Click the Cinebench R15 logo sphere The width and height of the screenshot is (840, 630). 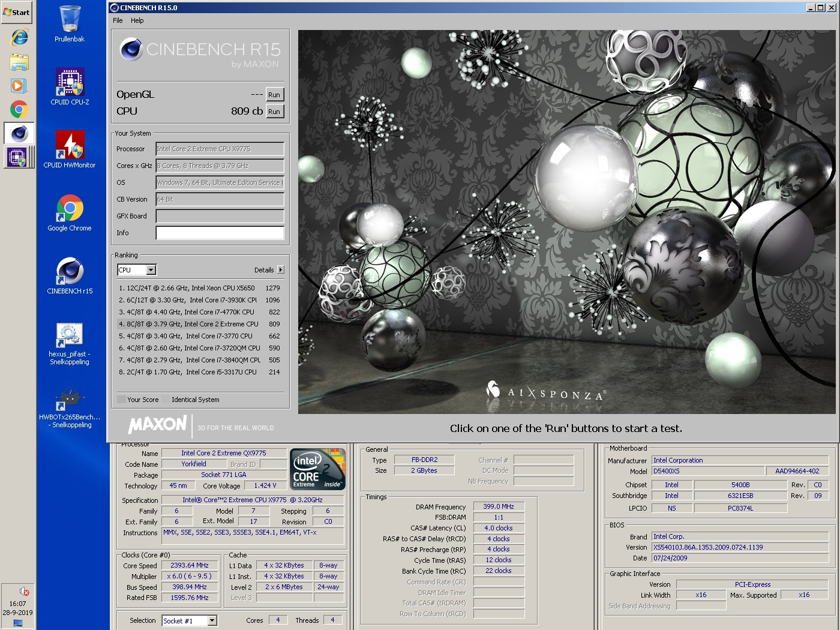(131, 49)
